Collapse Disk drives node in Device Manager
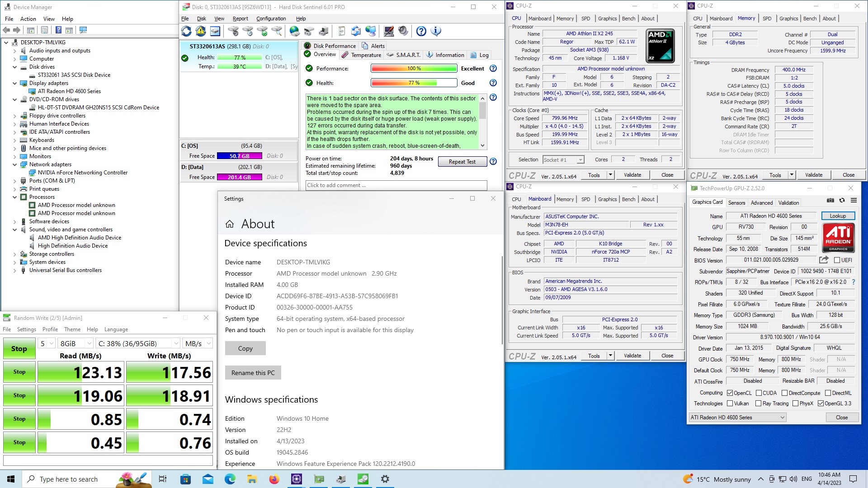Image resolution: width=868 pixels, height=488 pixels. [x=15, y=67]
